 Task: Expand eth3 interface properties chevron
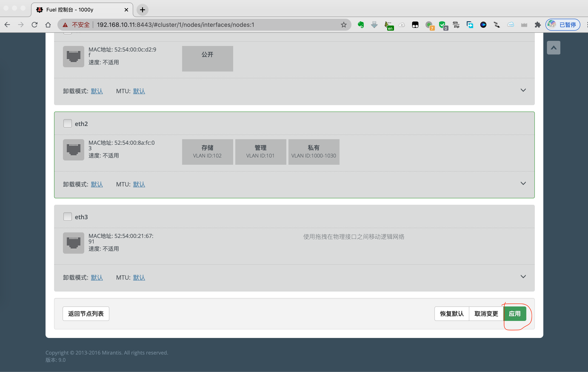click(x=523, y=276)
